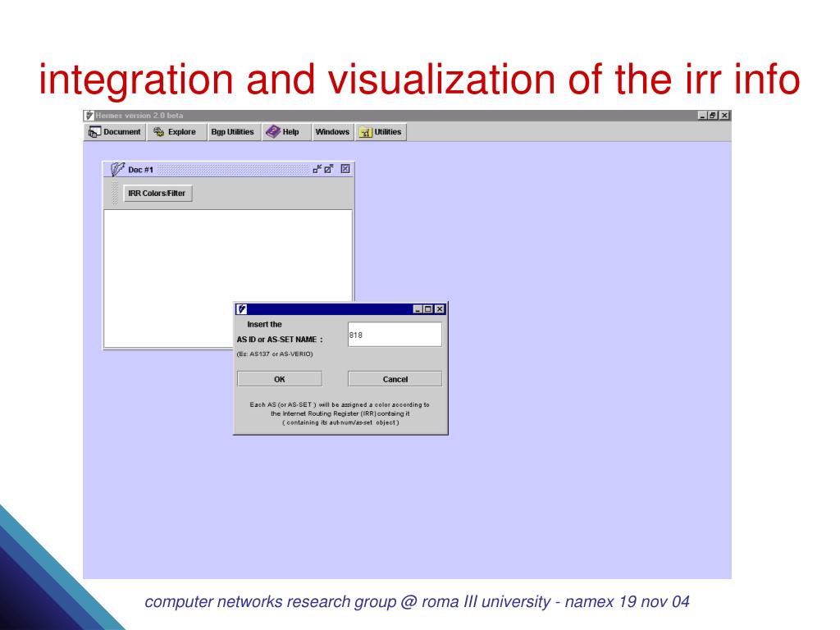Click the Hermes title bar app icon
The image size is (840, 630).
(x=89, y=115)
